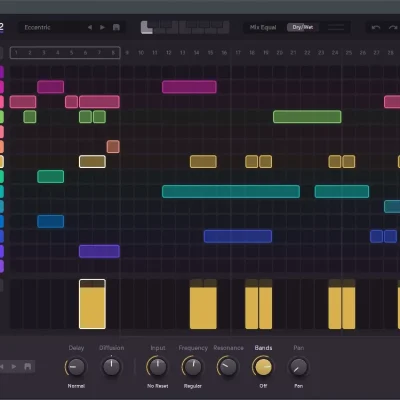Click the Frequency knob
The image size is (400, 400).
pos(193,367)
